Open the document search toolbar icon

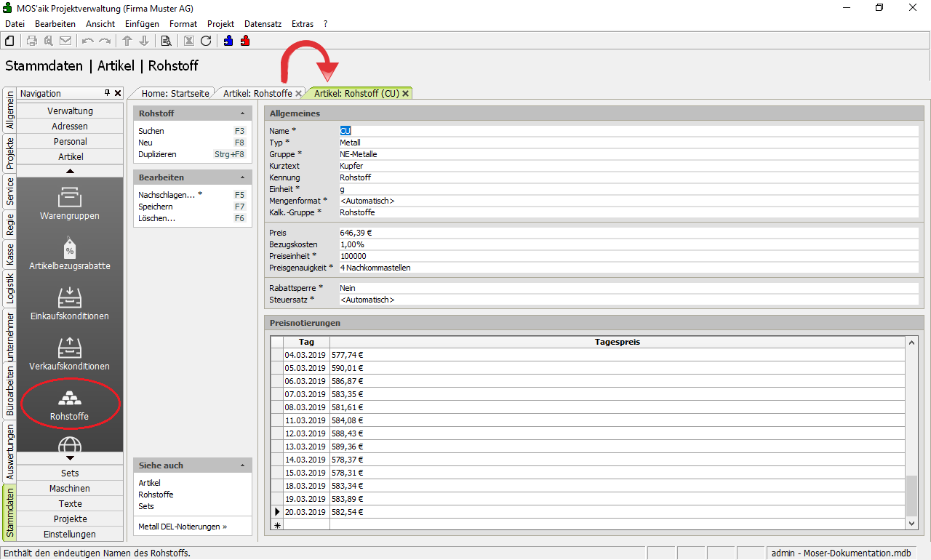pyautogui.click(x=166, y=41)
